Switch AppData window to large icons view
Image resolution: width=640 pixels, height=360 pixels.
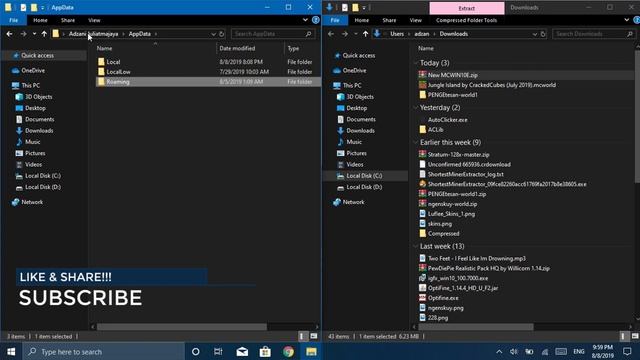click(313, 336)
